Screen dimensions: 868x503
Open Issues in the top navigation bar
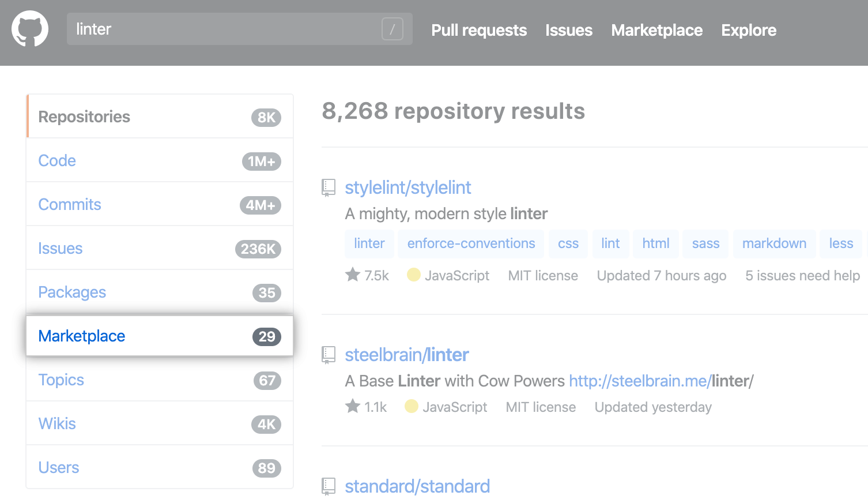(568, 30)
